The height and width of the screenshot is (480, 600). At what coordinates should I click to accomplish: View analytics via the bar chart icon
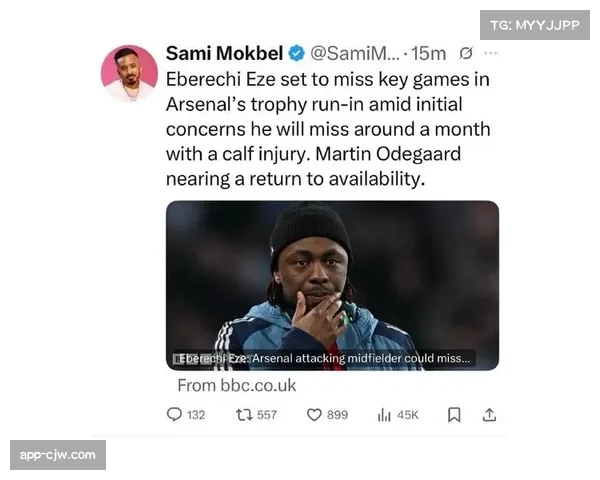384,414
